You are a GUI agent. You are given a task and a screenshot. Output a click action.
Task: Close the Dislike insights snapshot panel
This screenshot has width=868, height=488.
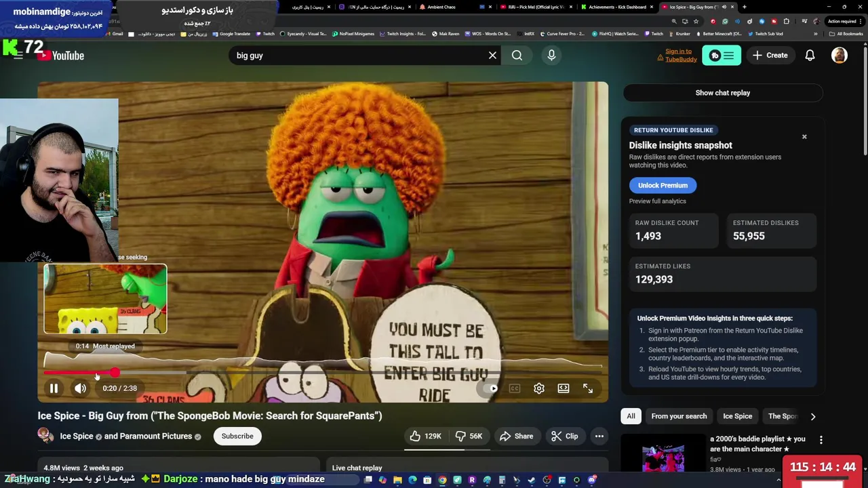[804, 137]
